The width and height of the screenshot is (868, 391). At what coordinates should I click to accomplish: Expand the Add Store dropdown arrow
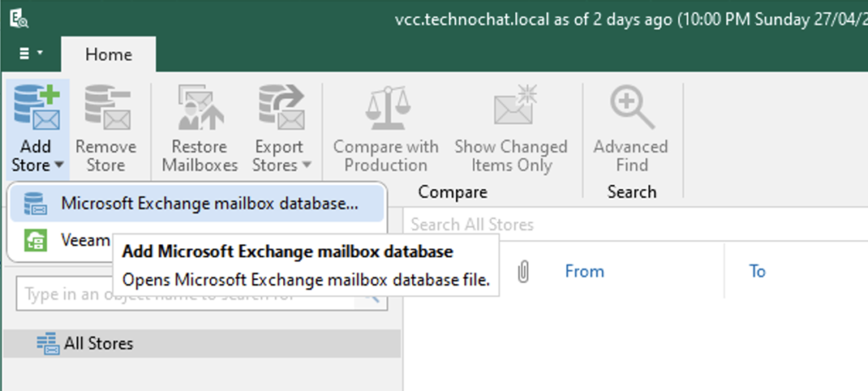58,166
